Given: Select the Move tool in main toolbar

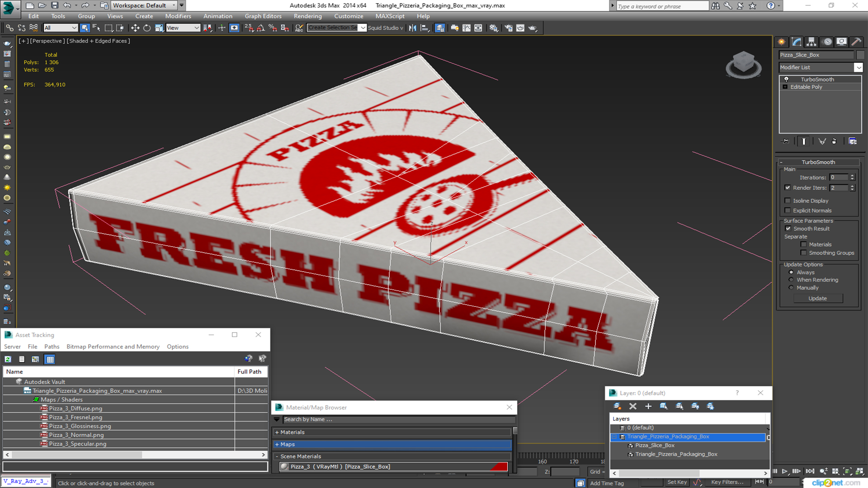Looking at the screenshot, I should click(x=135, y=28).
